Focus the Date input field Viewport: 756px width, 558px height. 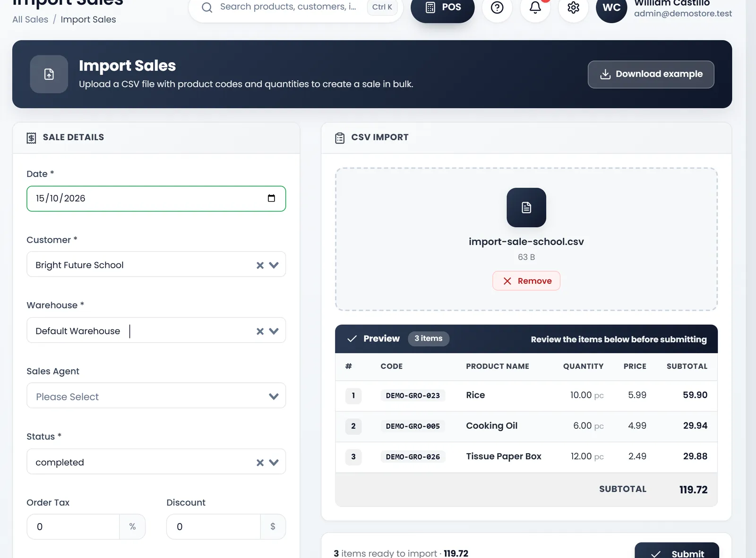click(x=156, y=199)
